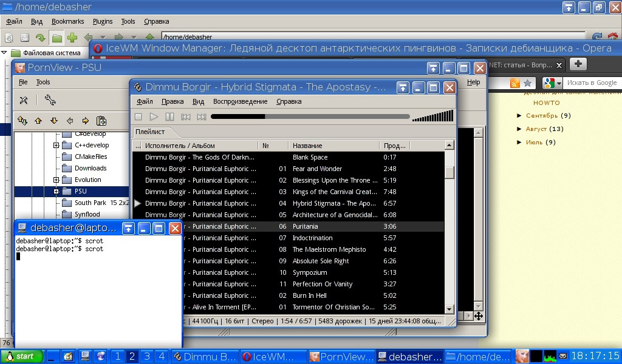
Task: Expand the PSU folder in tree
Action: (56, 191)
